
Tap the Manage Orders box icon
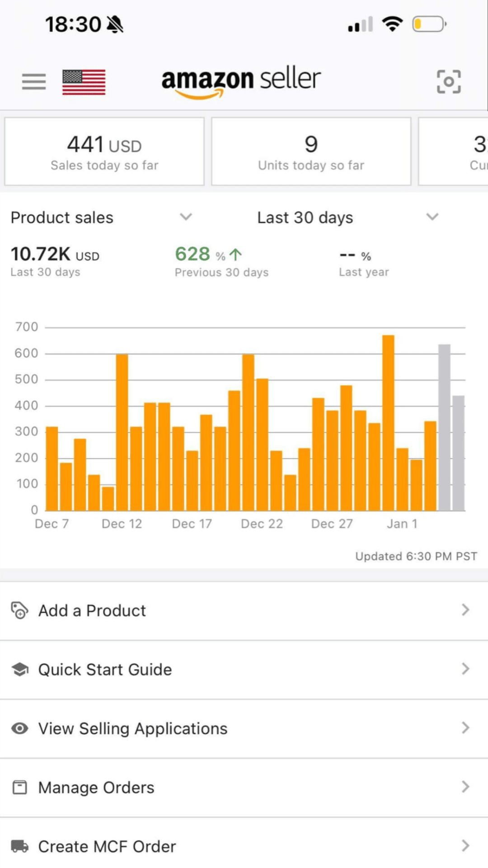point(19,788)
